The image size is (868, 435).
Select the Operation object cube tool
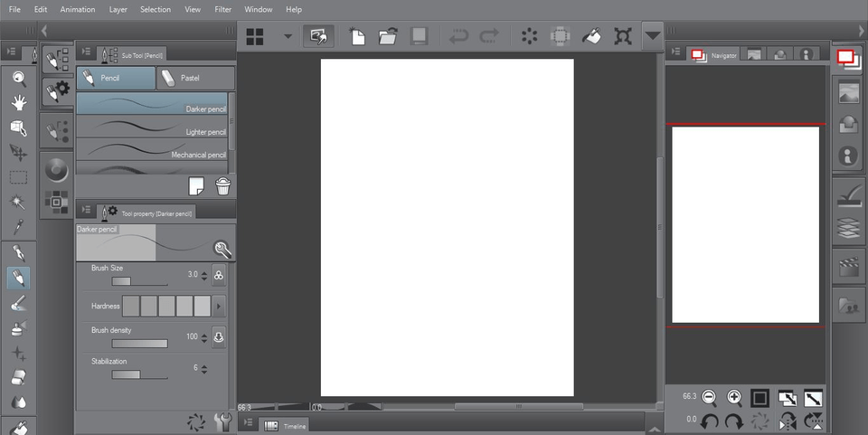[19, 128]
